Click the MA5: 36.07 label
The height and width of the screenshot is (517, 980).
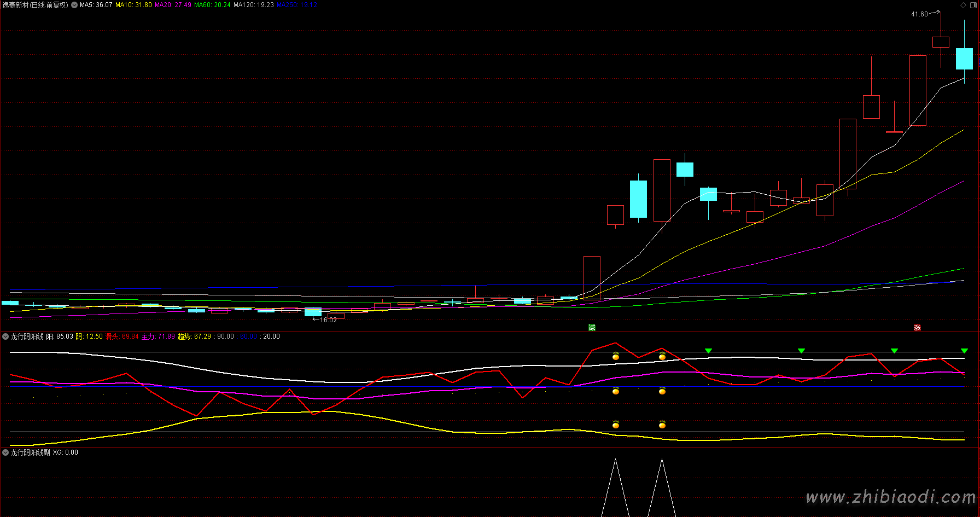[96, 5]
